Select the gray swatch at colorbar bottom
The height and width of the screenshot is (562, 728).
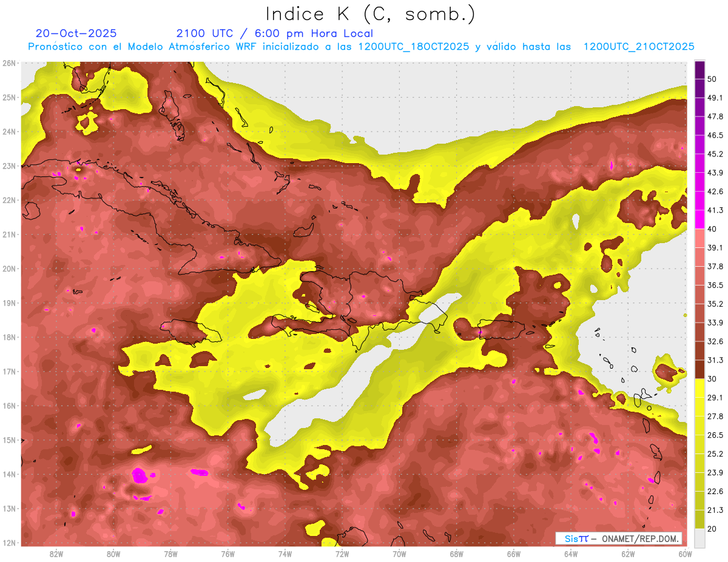coord(699,538)
